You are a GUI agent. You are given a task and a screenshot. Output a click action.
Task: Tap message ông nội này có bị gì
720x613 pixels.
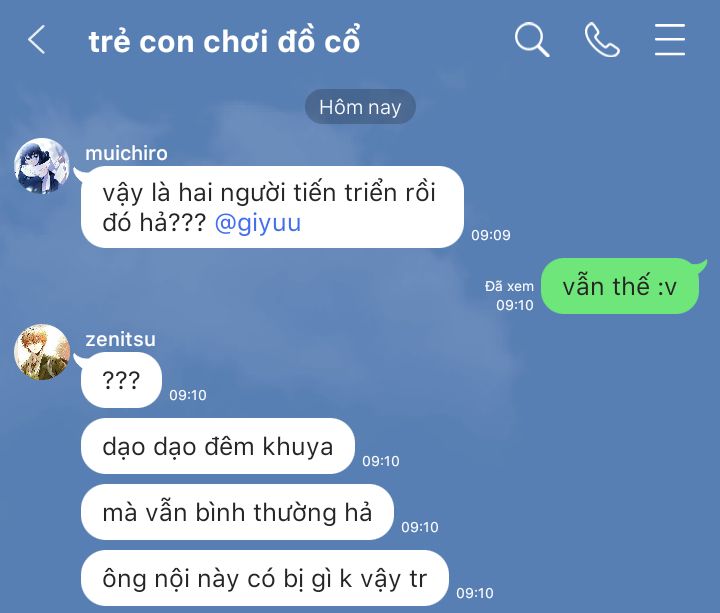click(x=264, y=578)
